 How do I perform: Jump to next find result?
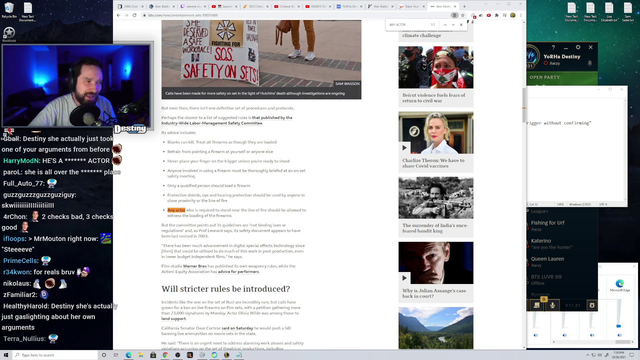(453, 25)
